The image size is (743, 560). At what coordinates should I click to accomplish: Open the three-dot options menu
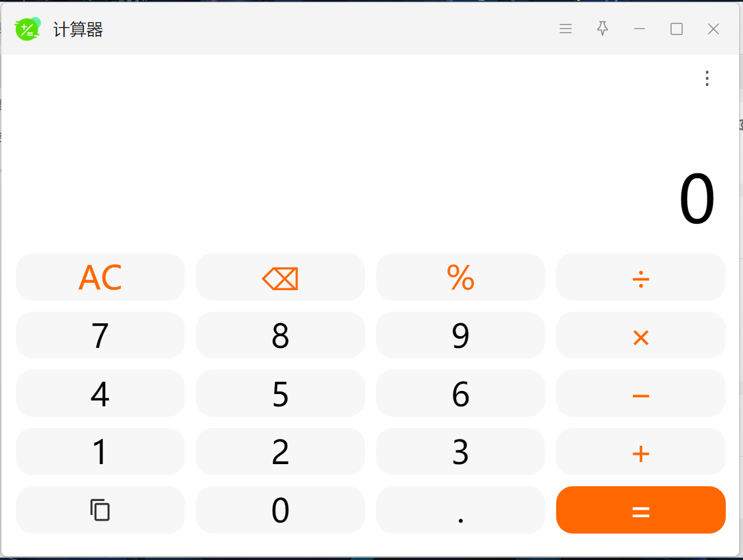click(707, 79)
